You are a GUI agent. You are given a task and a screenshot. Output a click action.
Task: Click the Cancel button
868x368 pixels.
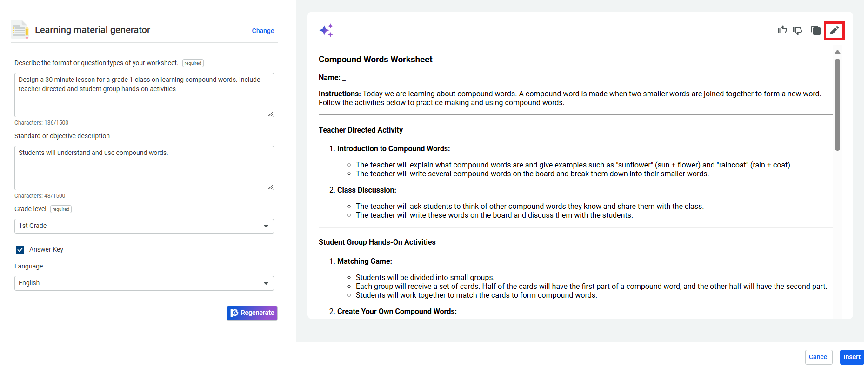[x=818, y=357]
